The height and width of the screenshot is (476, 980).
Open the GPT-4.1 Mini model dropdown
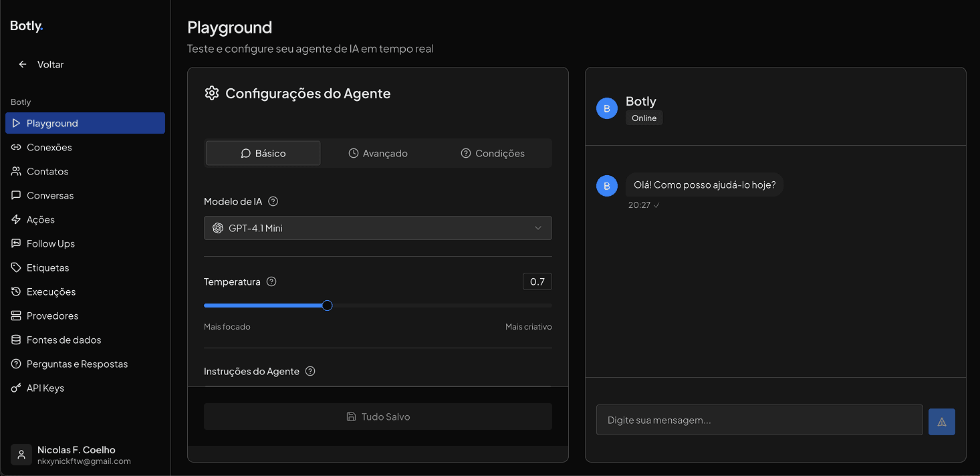[378, 228]
